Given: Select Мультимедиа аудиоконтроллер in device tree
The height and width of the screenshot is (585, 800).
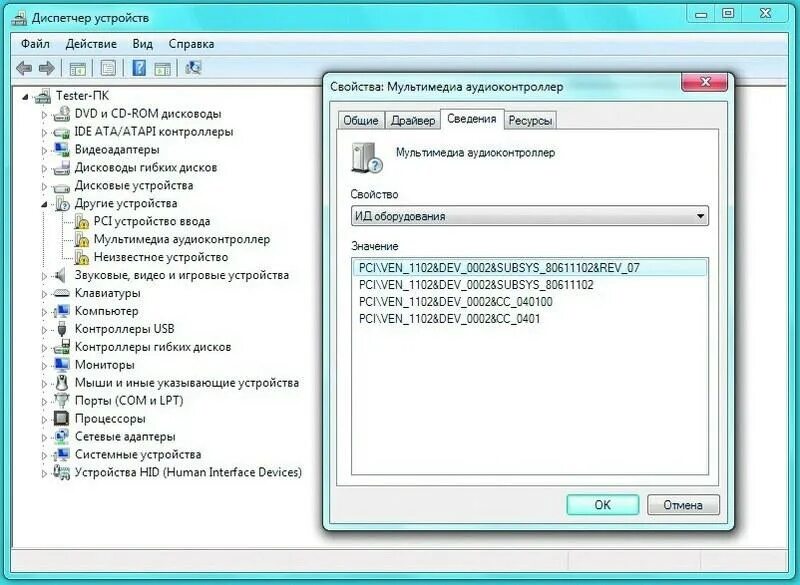Looking at the screenshot, I should coord(182,240).
